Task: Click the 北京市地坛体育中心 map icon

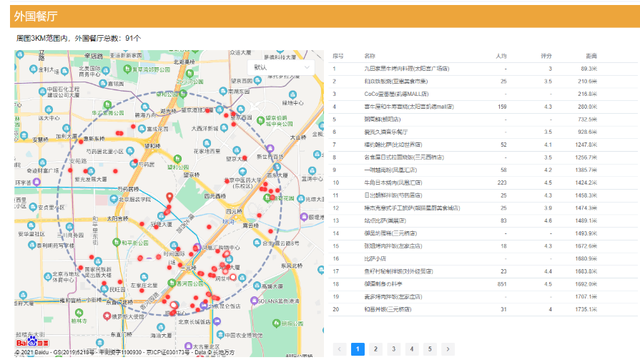Action: pos(48,277)
